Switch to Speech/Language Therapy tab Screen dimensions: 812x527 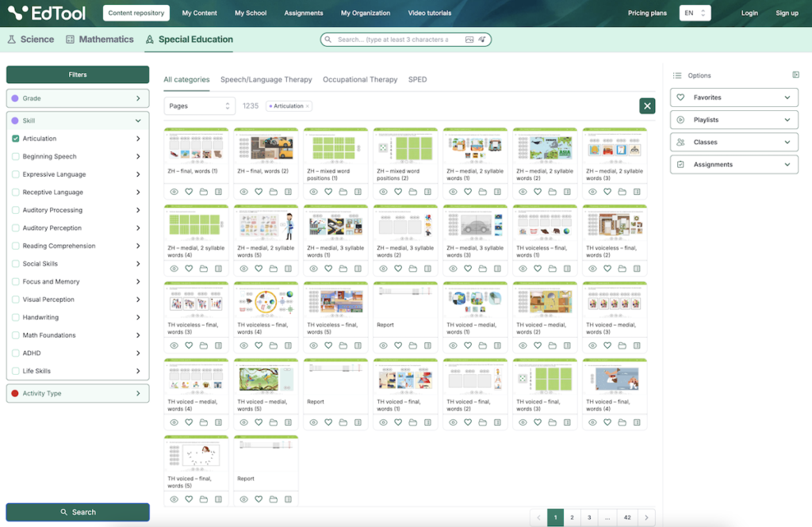266,79
